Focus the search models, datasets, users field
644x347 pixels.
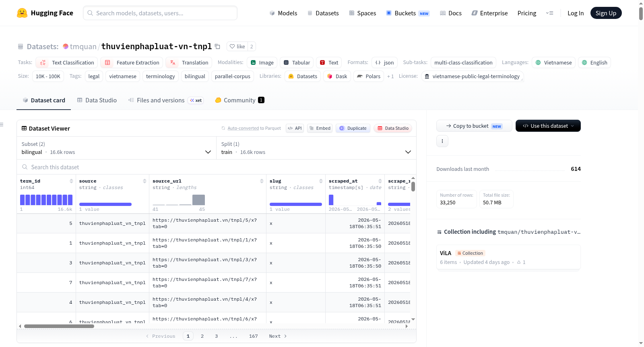160,13
